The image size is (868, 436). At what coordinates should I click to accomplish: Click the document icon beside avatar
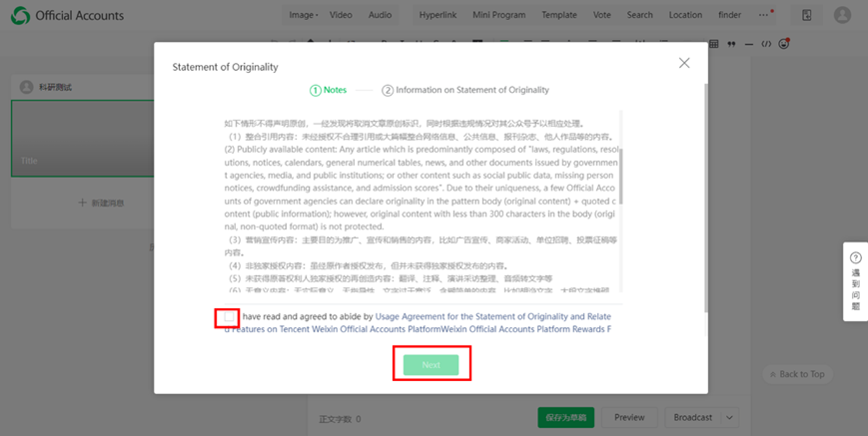(806, 15)
